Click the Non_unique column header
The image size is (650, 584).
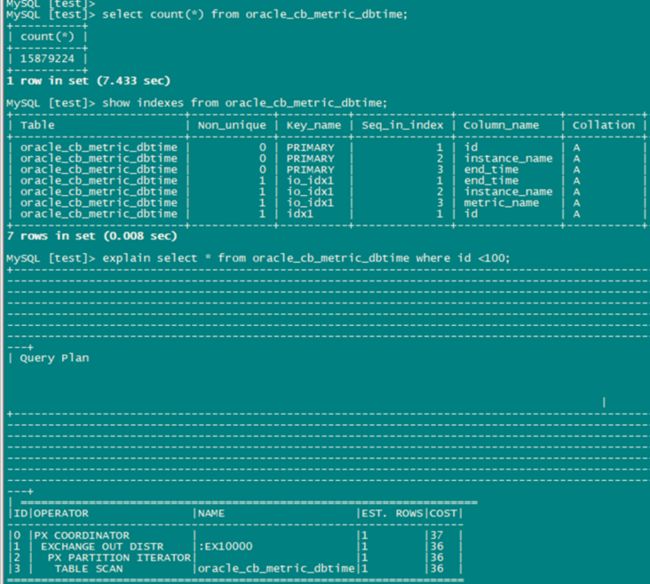(232, 125)
